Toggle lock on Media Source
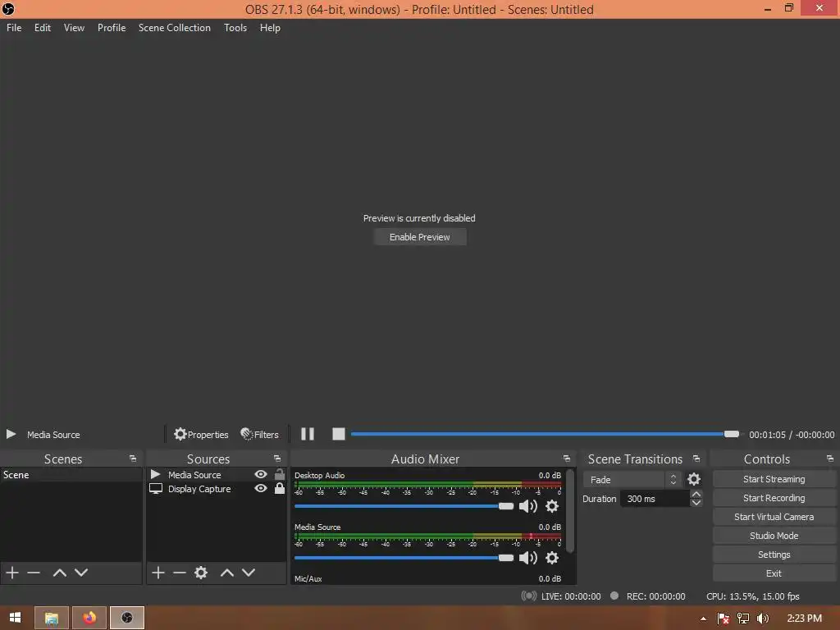Image resolution: width=840 pixels, height=630 pixels. pyautogui.click(x=280, y=474)
